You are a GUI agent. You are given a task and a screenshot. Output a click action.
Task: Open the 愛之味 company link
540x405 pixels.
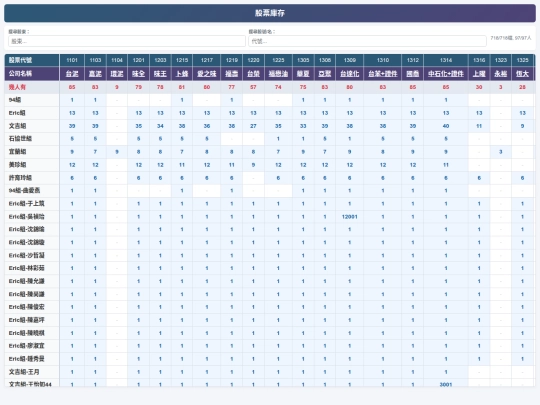click(x=207, y=74)
